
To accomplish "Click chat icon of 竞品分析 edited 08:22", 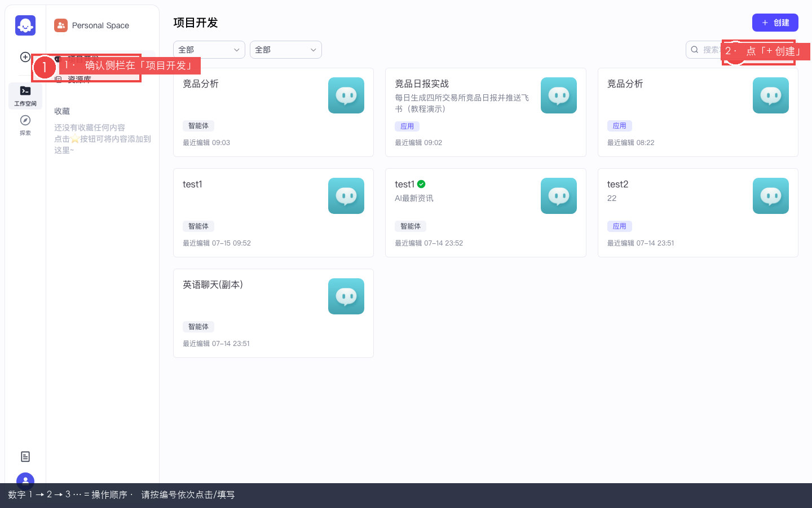I will tap(771, 95).
